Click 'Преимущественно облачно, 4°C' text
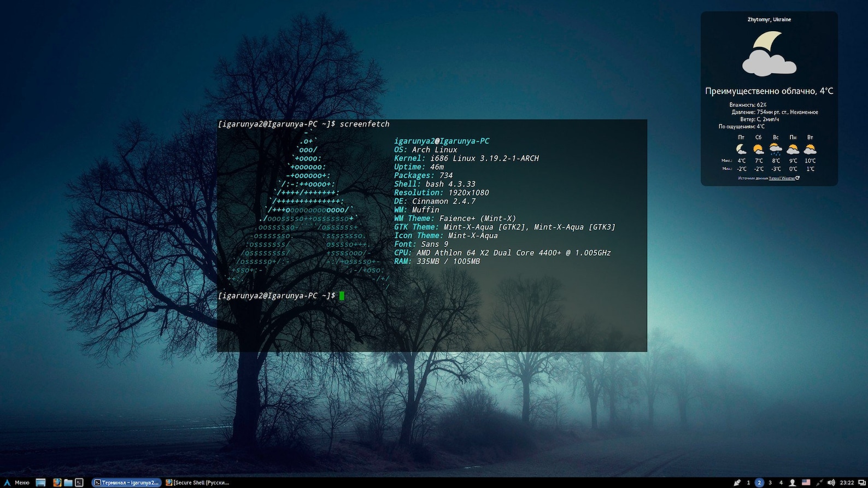 coord(769,91)
